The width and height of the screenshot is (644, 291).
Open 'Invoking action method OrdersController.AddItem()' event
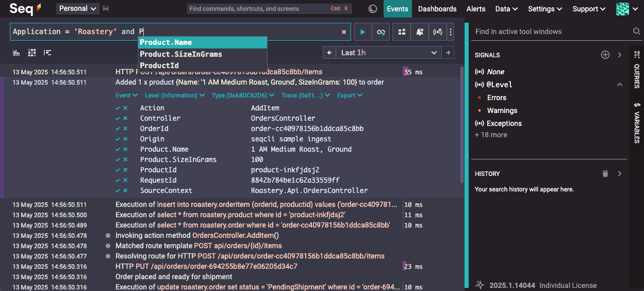point(197,235)
